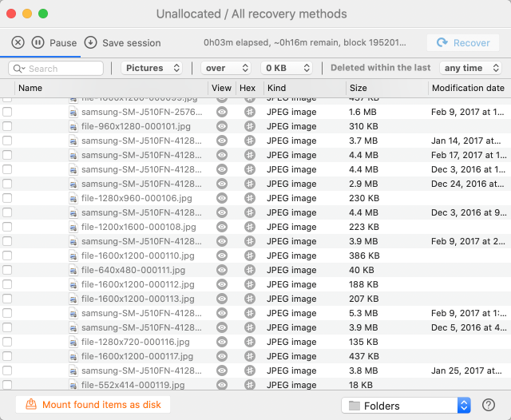This screenshot has width=511, height=420.
Task: Check the box for file-1280x720-000116.jpg
Action: 7,342
